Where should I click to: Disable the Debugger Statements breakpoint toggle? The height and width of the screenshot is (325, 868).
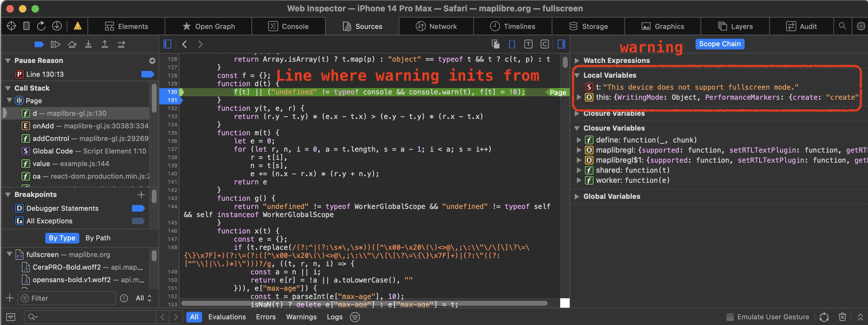tap(139, 208)
